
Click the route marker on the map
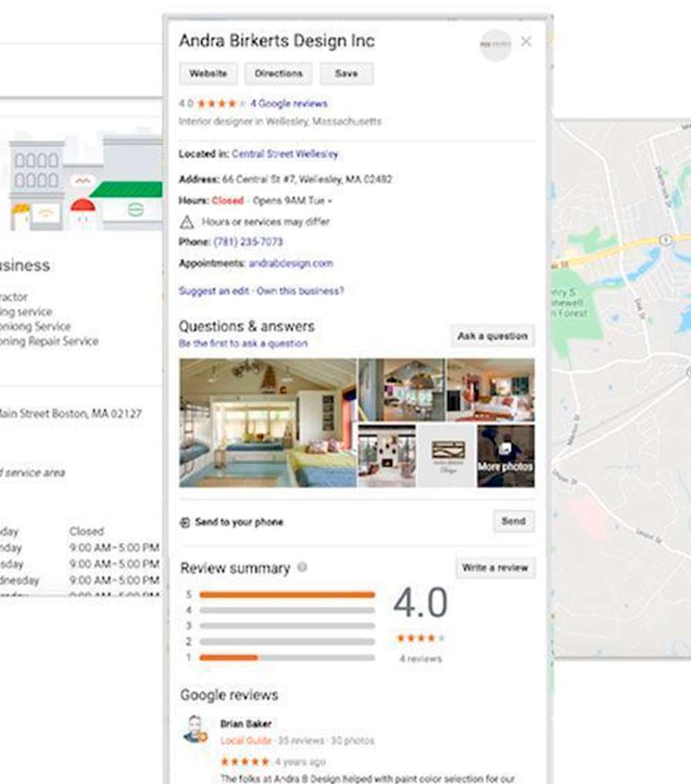tap(666, 240)
